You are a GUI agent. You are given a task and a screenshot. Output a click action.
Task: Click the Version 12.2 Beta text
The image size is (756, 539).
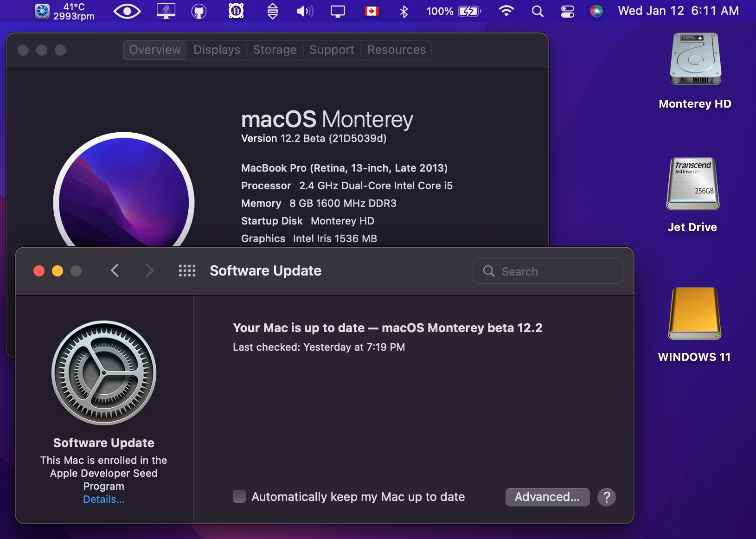coord(314,138)
